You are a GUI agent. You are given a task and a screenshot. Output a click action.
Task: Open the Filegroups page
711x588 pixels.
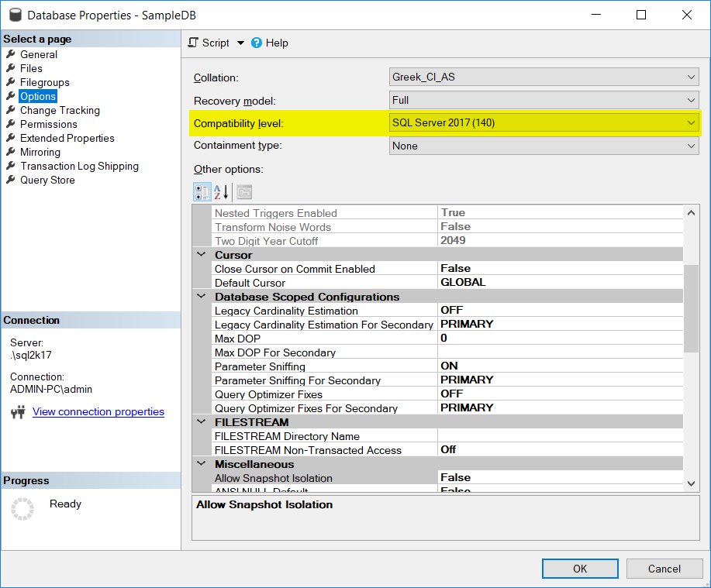(45, 82)
